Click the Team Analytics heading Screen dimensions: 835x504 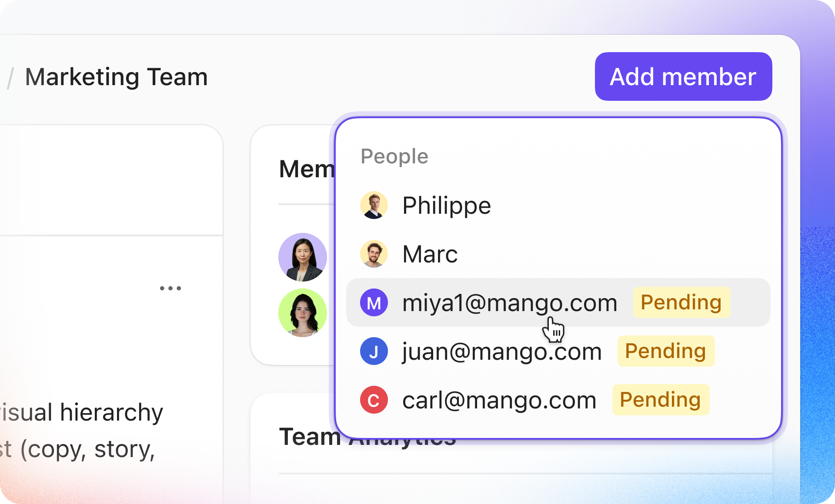click(310, 437)
